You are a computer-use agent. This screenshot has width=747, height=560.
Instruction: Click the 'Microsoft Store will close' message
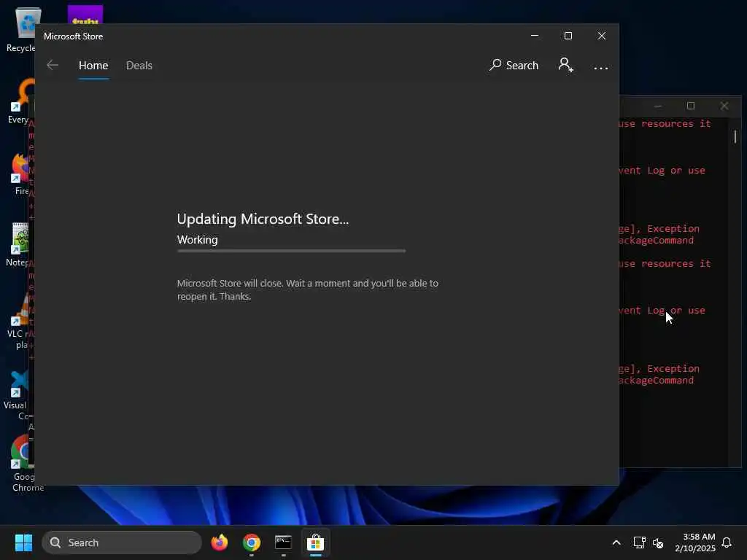[308, 289]
